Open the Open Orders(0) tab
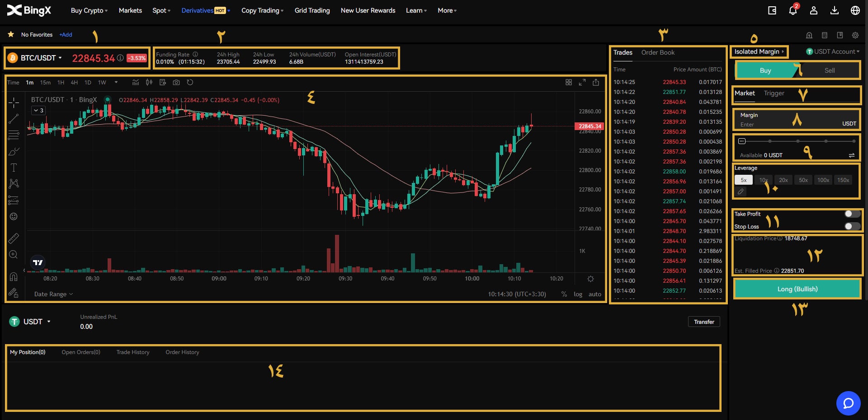 (x=81, y=352)
